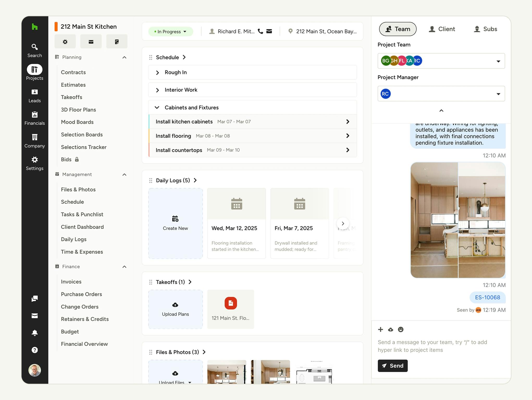Viewport: 532px width, 400px height.
Task: Click the plus icon in message composer
Action: pyautogui.click(x=381, y=329)
